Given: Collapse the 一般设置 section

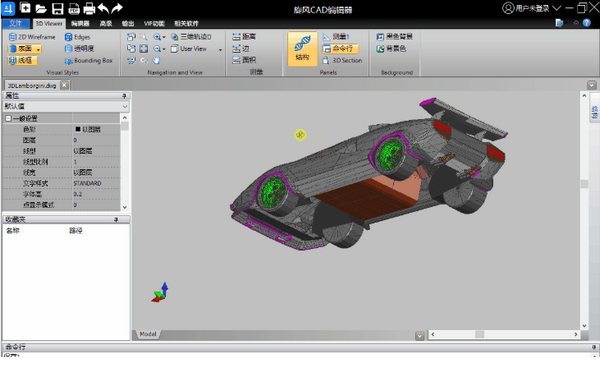Looking at the screenshot, I should click(x=8, y=119).
